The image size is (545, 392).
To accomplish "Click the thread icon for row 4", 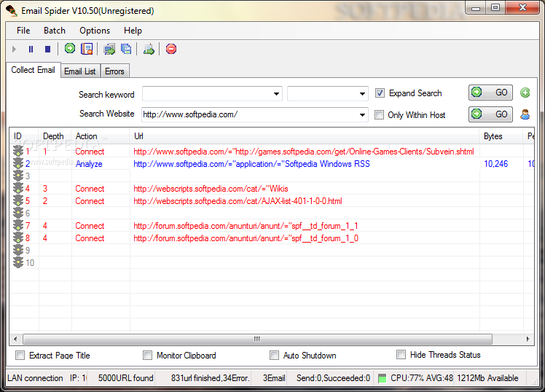I will pos(18,189).
